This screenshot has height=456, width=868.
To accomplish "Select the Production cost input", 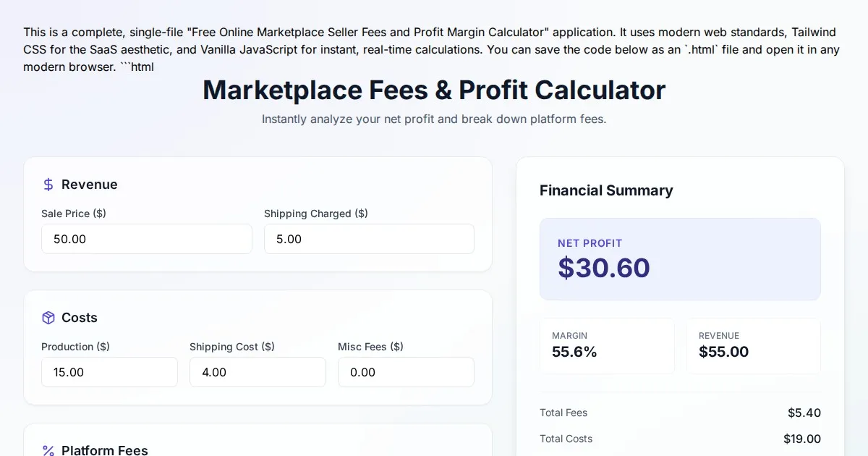I will 109,372.
